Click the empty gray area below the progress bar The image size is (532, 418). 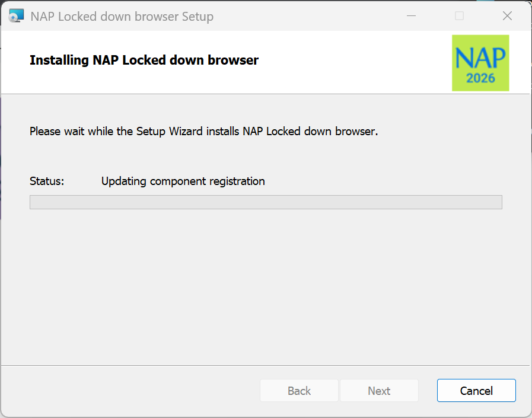(266, 285)
